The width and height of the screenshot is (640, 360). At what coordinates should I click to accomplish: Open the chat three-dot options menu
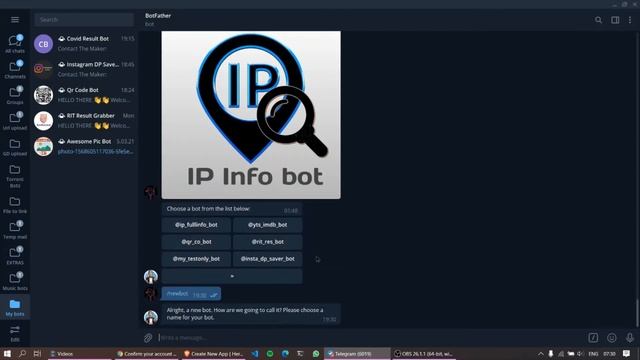click(x=630, y=20)
